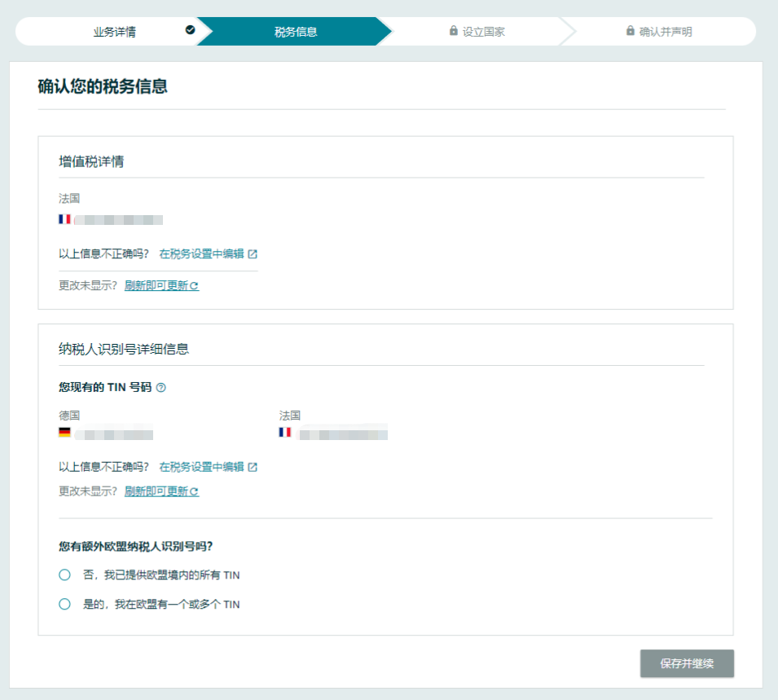This screenshot has width=778, height=700.
Task: Click the blurred French VAT number
Action: tap(119, 220)
